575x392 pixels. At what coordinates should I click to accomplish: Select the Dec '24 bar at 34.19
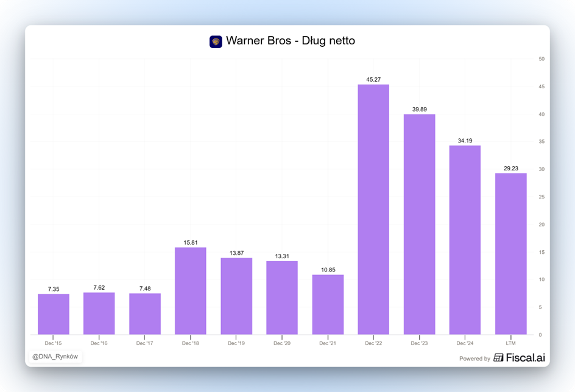pos(465,240)
